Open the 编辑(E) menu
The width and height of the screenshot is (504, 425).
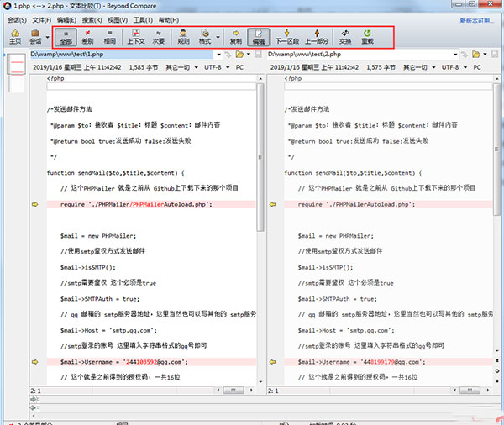(x=66, y=20)
